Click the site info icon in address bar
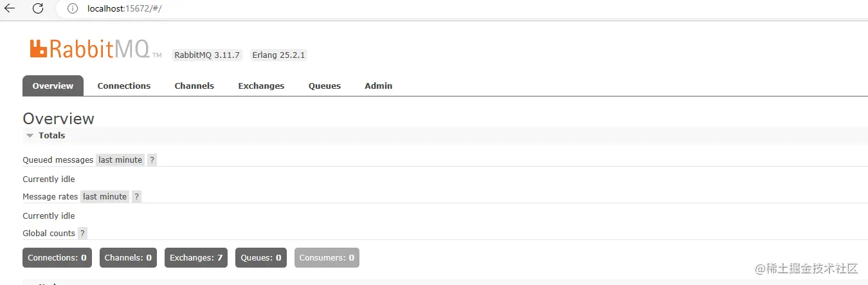The width and height of the screenshot is (868, 285). click(73, 8)
